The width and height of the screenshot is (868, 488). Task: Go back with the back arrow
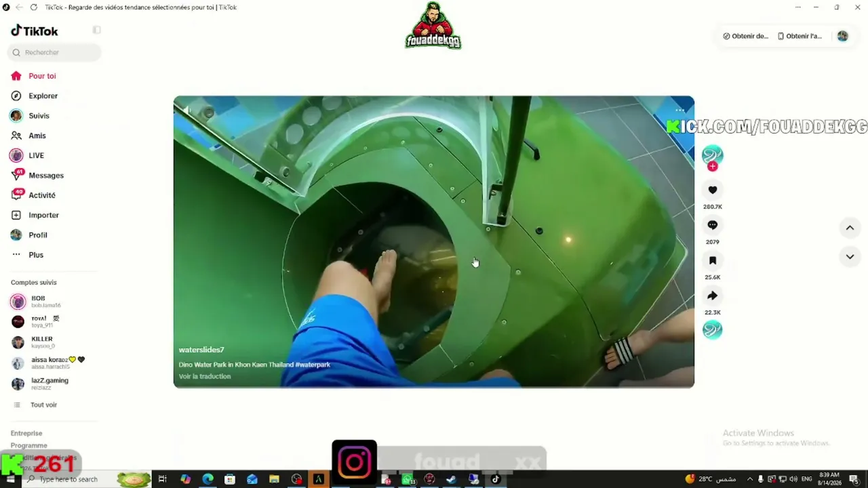click(18, 7)
